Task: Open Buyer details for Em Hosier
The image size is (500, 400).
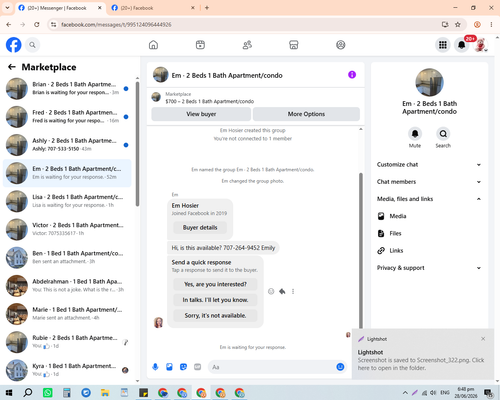Action: point(200,228)
